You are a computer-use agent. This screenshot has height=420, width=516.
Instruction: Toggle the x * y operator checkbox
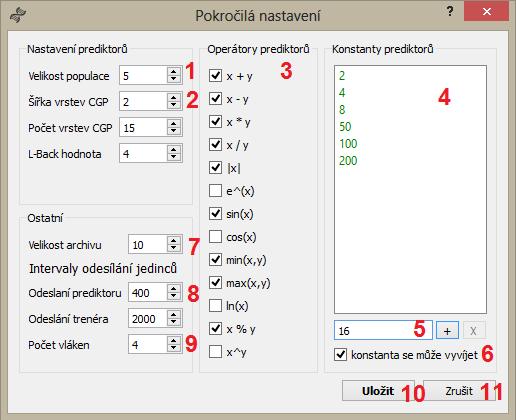pyautogui.click(x=215, y=122)
